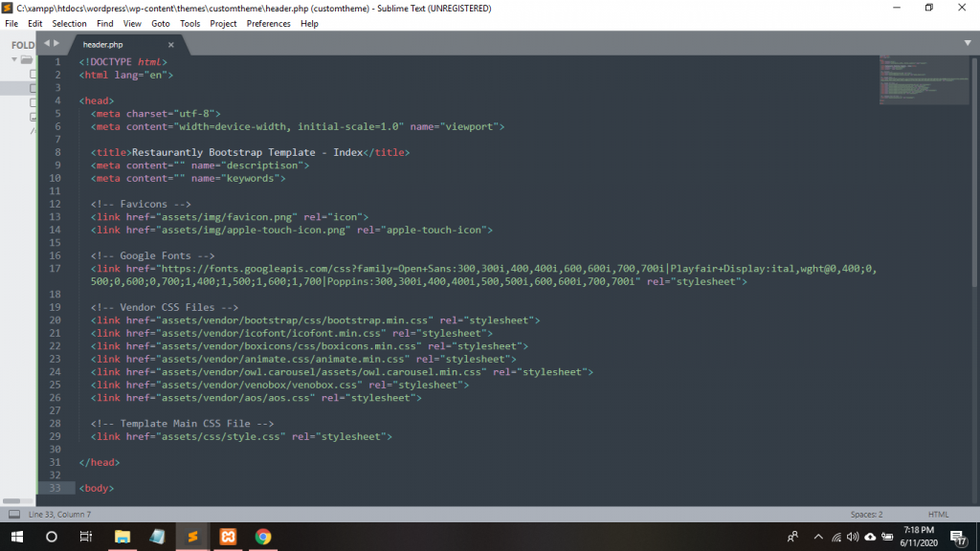The image size is (980, 551).
Task: Open the Windows Task View
Action: 85,537
